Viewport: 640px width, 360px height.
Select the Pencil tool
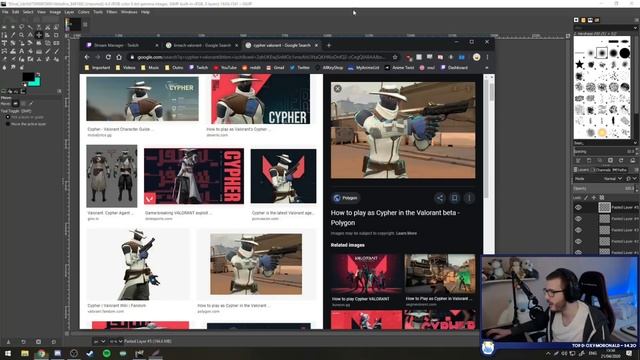[47, 51]
